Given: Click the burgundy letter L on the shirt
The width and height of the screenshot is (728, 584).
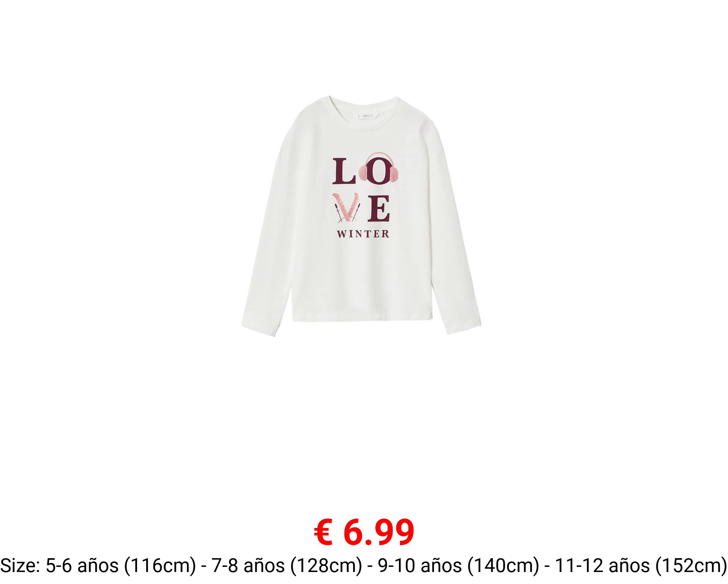Looking at the screenshot, I should coord(344,171).
